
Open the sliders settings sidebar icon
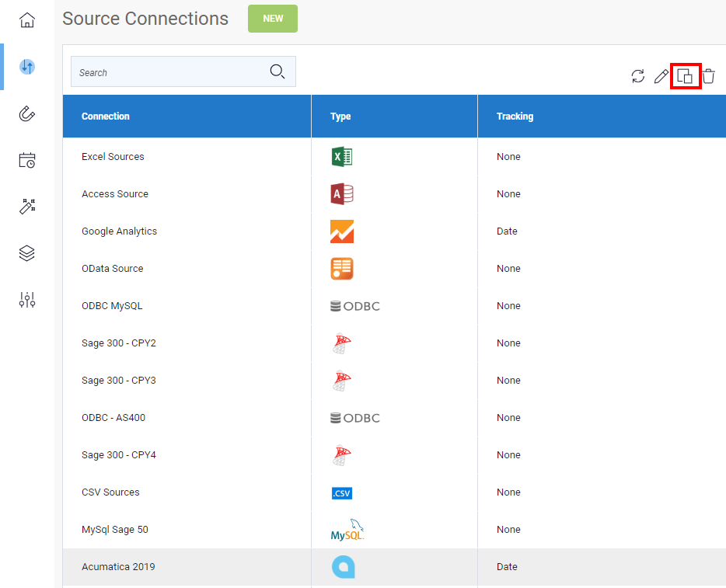tap(27, 300)
